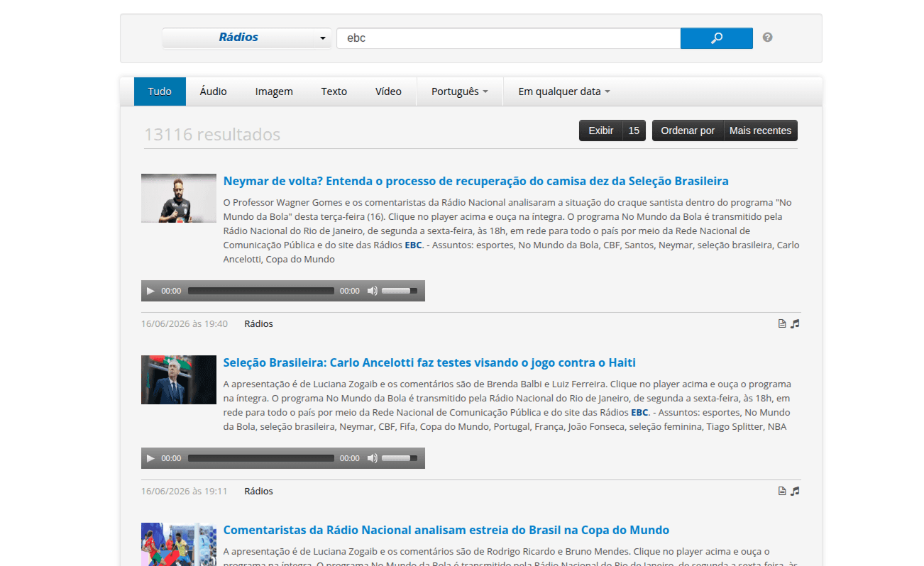This screenshot has width=924, height=566.
Task: Click text document icon for Ancelotti result
Action: [x=782, y=491]
